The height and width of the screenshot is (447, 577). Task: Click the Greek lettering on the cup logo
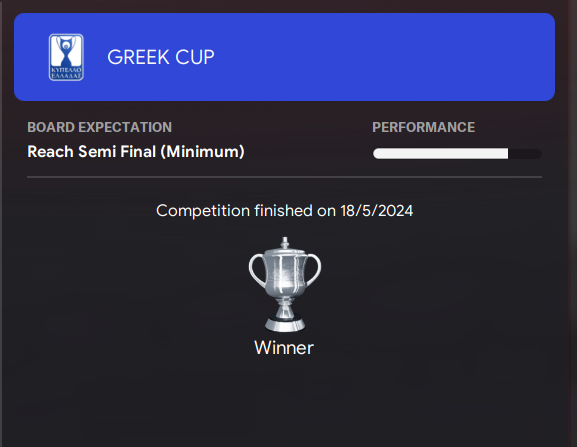[66, 73]
